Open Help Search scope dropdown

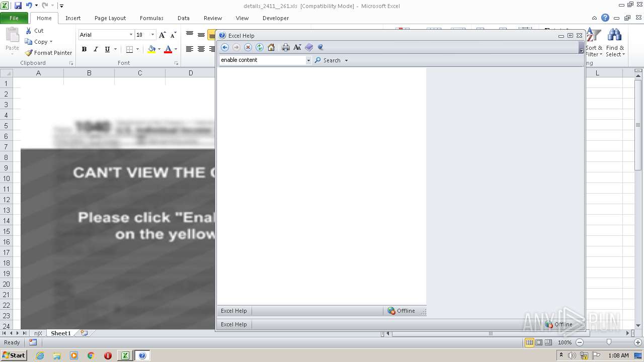coord(346,60)
